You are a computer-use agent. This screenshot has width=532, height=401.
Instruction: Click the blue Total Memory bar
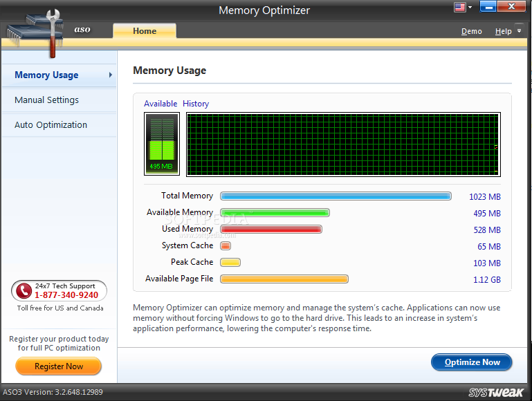coord(336,196)
